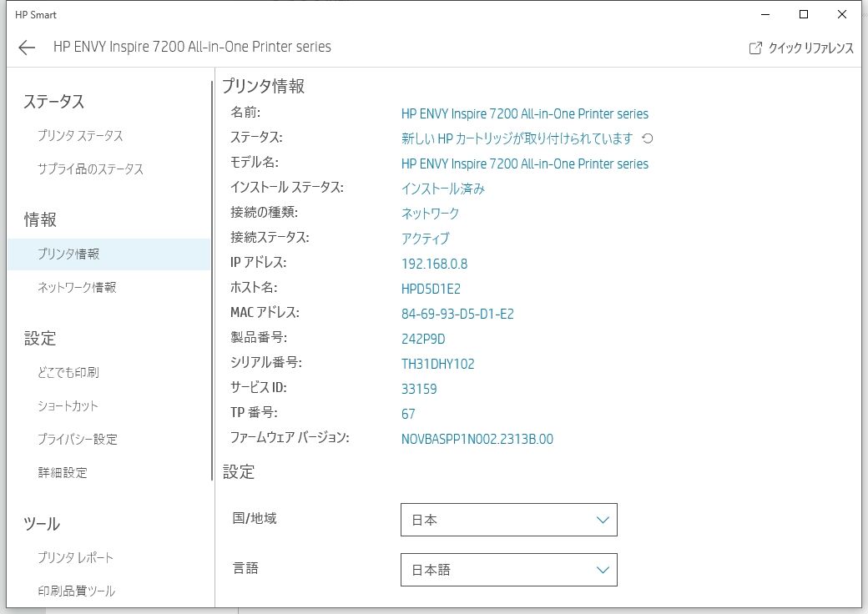Select プリンタ情報 sidebar item

coord(108,254)
